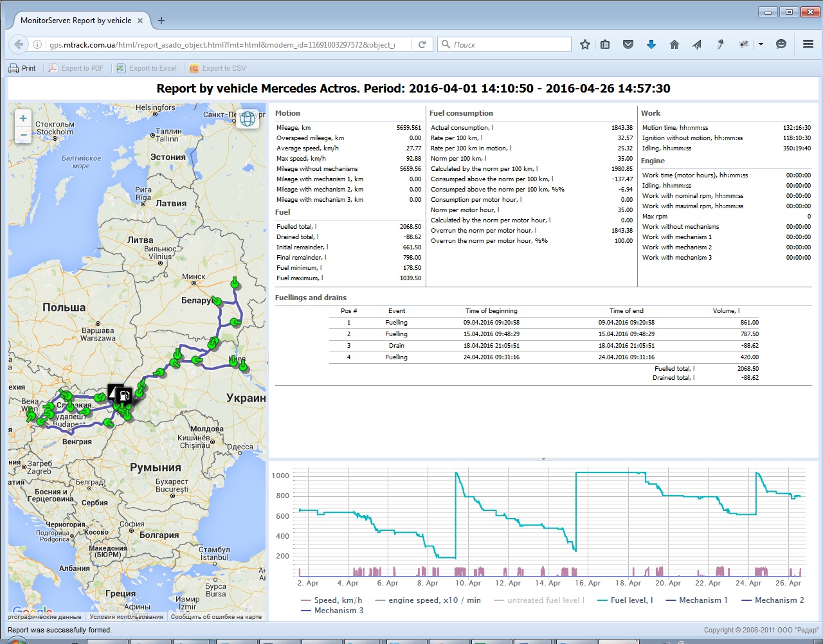Click the printer icon beside Print
This screenshot has height=644, width=823.
click(x=14, y=68)
